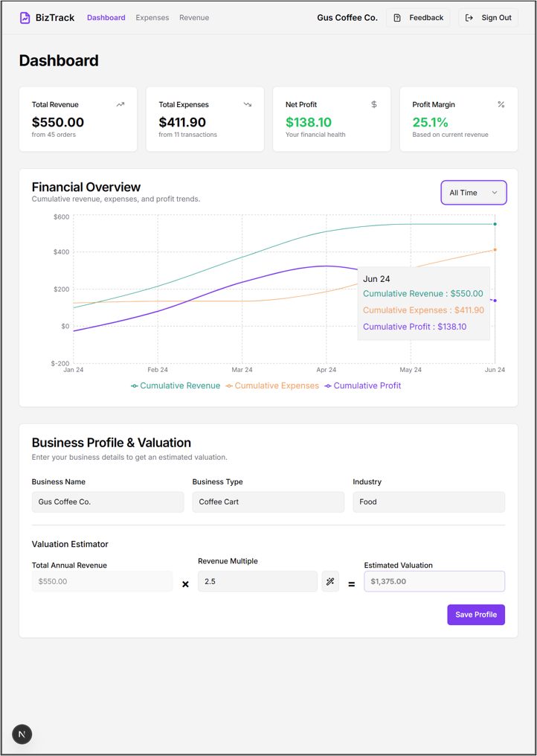The image size is (537, 756).
Task: Go to the Dashboard nav tab
Action: tap(106, 18)
